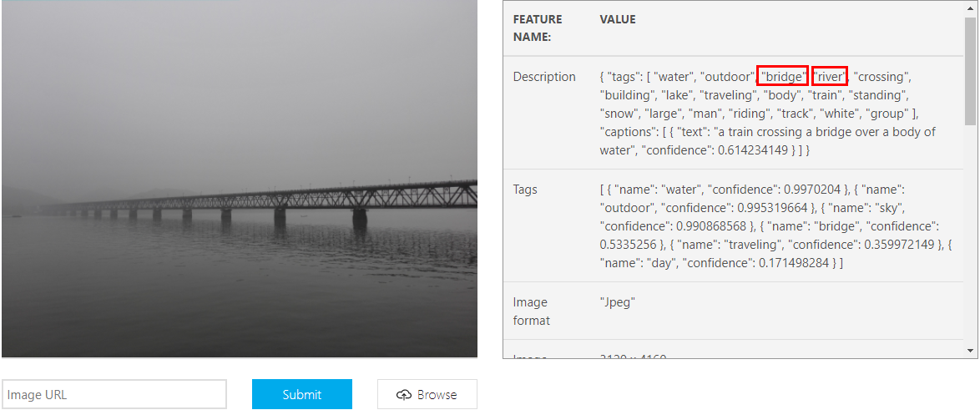Click the foggy bridge image preview

tap(240, 179)
